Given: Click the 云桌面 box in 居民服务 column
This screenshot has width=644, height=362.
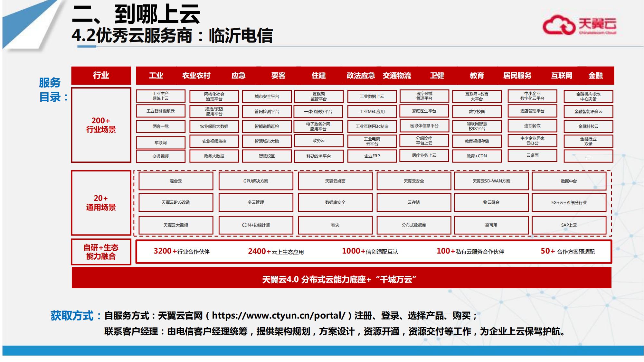Looking at the screenshot, I should click(x=533, y=155).
